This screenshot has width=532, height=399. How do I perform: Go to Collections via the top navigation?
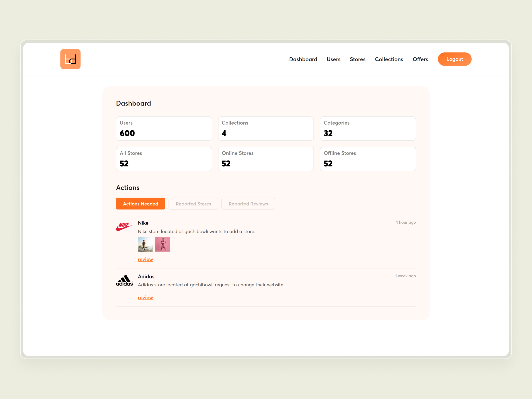[x=389, y=59]
